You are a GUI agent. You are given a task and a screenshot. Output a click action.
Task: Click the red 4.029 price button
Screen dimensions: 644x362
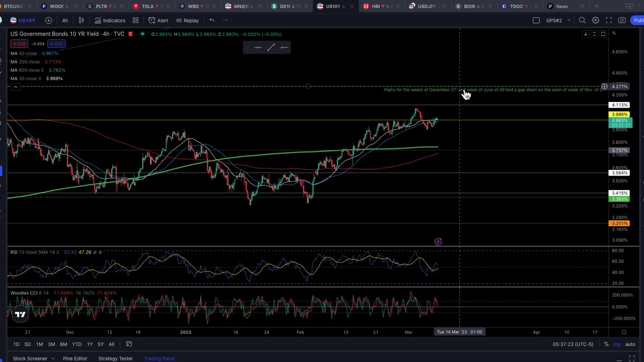click(19, 44)
